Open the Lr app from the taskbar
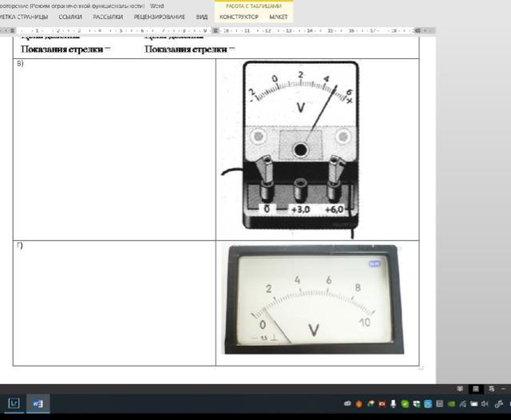Viewport: 511px width, 420px height. click(14, 403)
